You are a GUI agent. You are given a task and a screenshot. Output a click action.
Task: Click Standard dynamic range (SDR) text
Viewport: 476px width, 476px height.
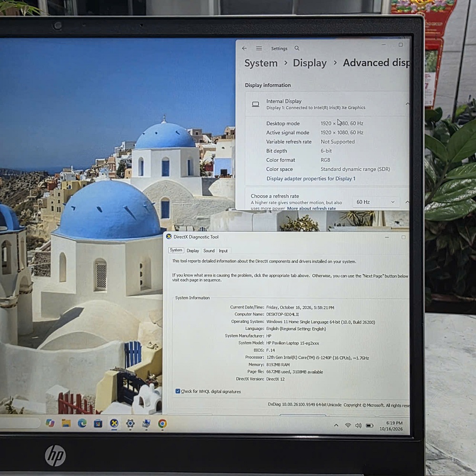355,169
